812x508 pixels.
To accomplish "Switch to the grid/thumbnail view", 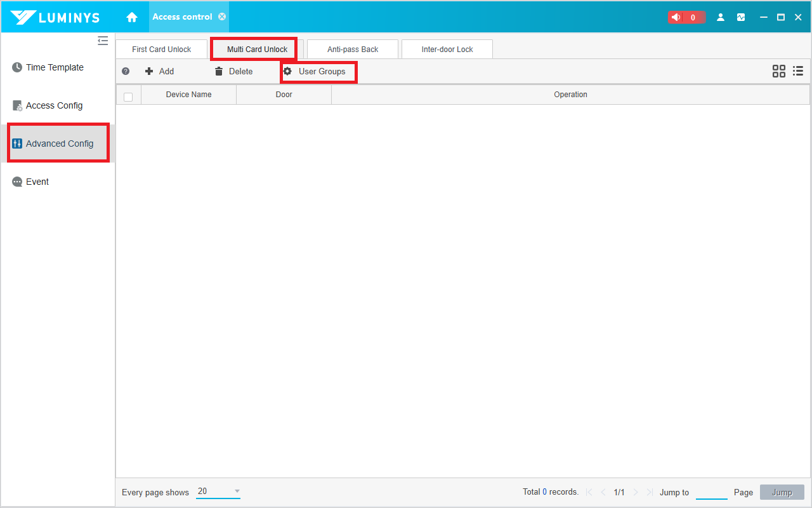I will pos(778,71).
